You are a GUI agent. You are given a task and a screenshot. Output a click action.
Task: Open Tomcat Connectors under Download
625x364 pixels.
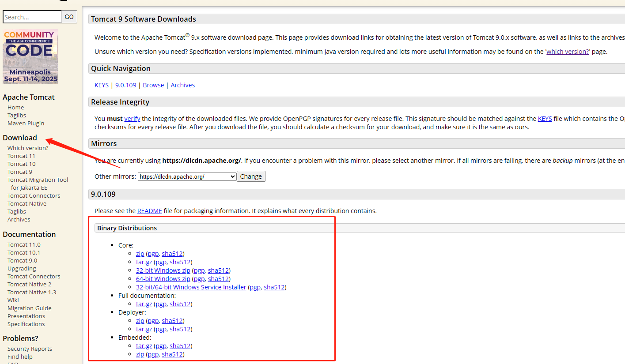coord(34,195)
